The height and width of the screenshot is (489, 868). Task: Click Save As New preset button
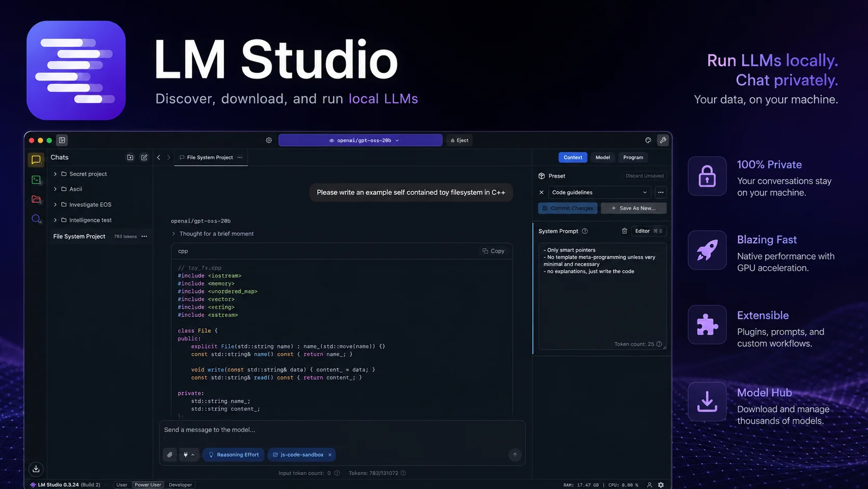point(633,208)
